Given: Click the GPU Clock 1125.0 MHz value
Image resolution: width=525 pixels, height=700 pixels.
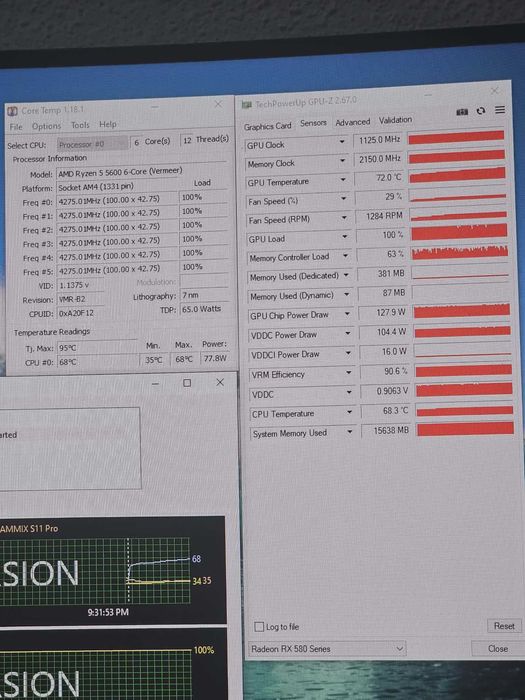Looking at the screenshot, I should [x=377, y=140].
